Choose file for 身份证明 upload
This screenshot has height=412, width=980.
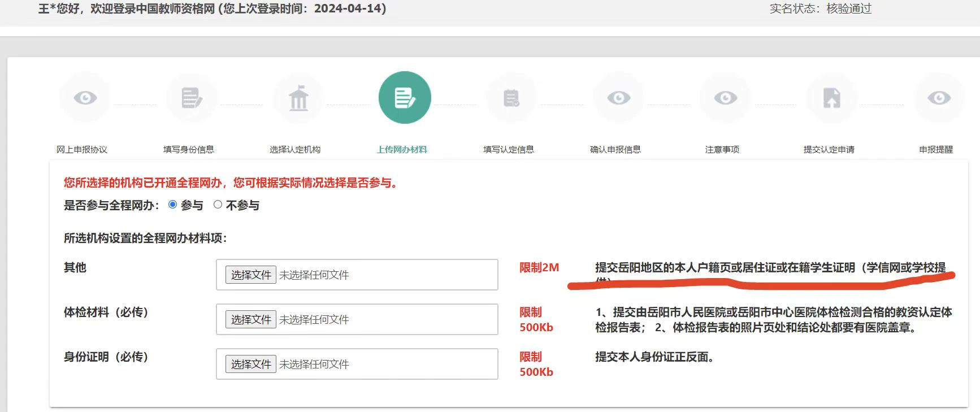coord(251,364)
